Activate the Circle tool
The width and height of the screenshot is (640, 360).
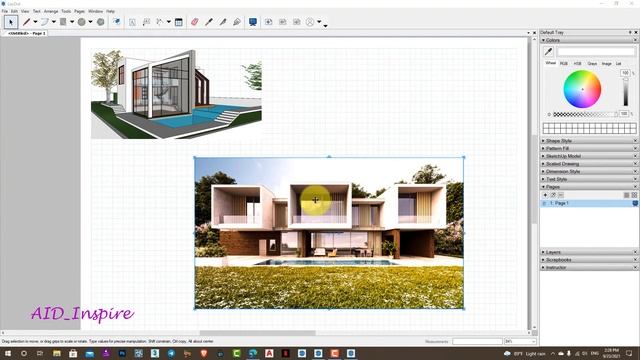(82, 22)
